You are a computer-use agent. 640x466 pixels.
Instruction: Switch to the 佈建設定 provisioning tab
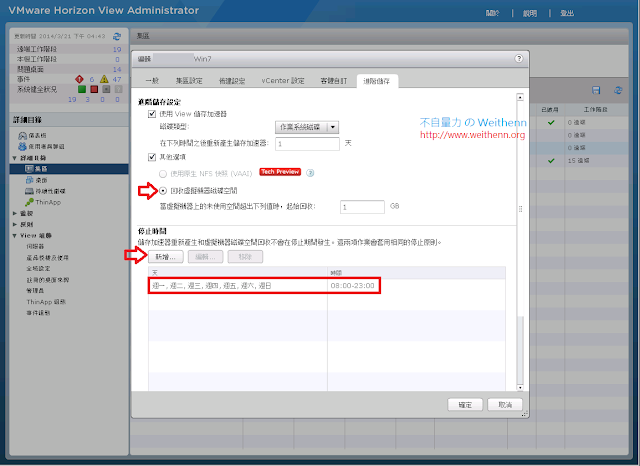(232, 81)
